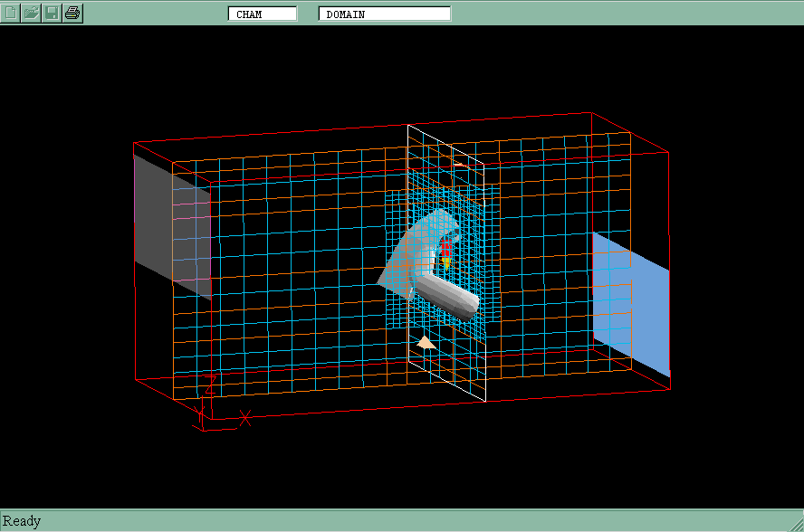Click the DOMAIN text field
Viewport: 804px width, 532px height.
click(x=384, y=14)
